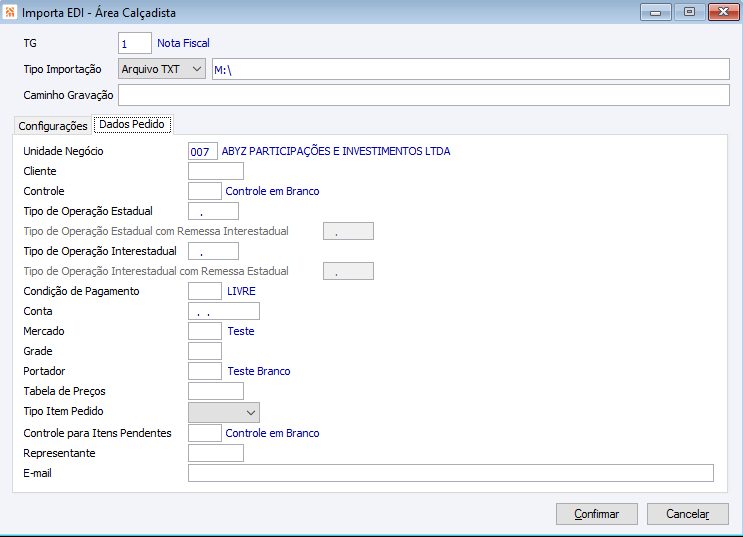This screenshot has width=743, height=537.
Task: Click the TG number field
Action: pyautogui.click(x=135, y=43)
